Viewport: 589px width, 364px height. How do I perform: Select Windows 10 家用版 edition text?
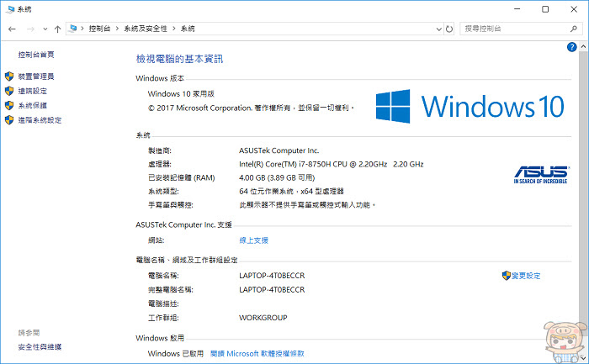181,94
